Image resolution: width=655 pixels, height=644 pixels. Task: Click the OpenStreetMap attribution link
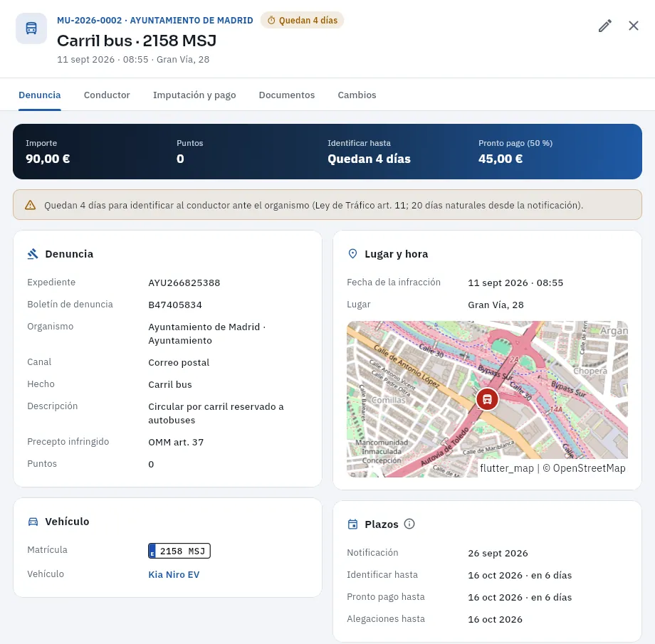point(584,468)
